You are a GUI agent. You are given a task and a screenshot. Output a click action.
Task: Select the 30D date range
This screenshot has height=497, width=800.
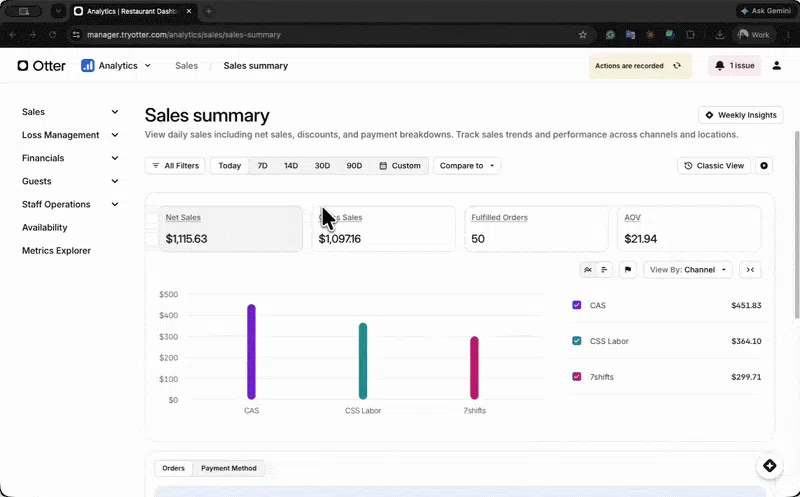coord(322,166)
